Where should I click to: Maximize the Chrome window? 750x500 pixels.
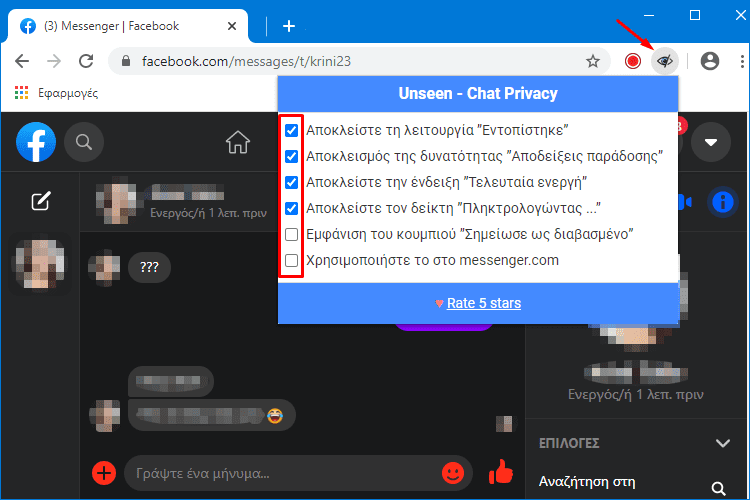695,15
